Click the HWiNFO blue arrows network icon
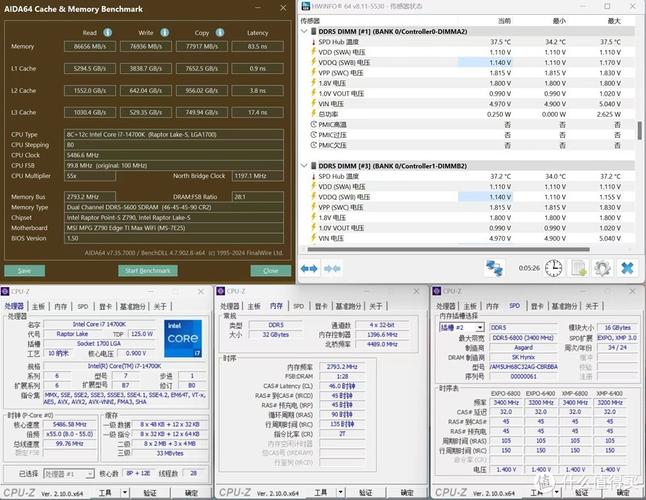This screenshot has height=500, width=646. pyautogui.click(x=494, y=268)
